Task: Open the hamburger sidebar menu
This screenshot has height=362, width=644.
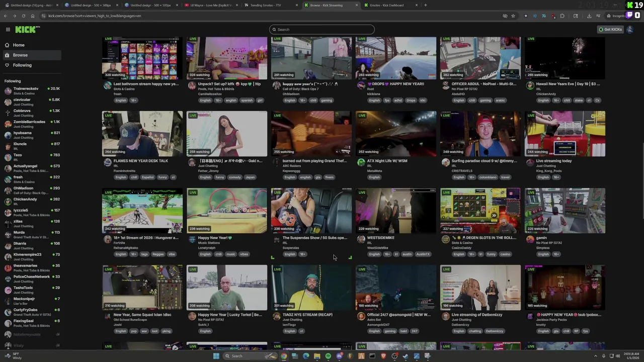Action: pyautogui.click(x=8, y=30)
